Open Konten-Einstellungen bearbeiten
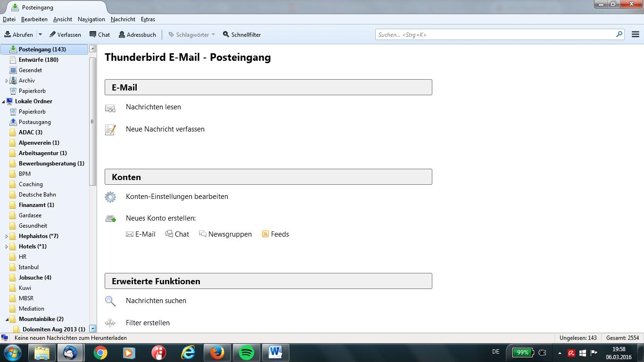Image resolution: width=644 pixels, height=362 pixels. coord(177,197)
